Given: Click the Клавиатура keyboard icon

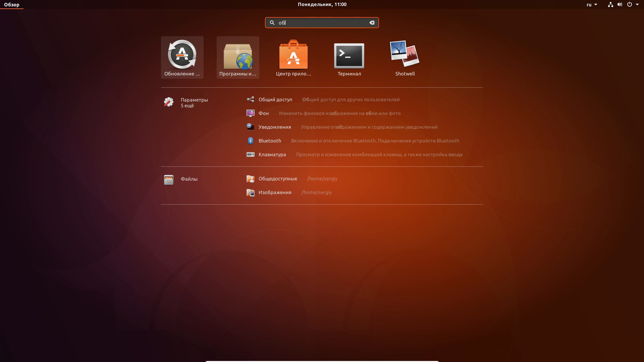Looking at the screenshot, I should coord(251,155).
